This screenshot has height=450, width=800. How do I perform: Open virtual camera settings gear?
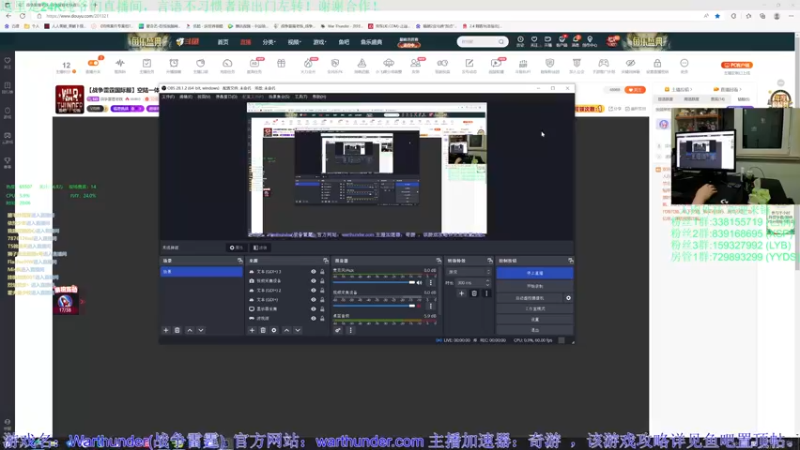tap(568, 298)
